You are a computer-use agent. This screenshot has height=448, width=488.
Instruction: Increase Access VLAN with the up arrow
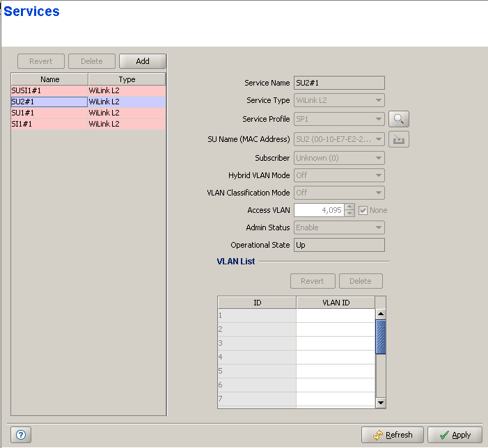[349, 207]
